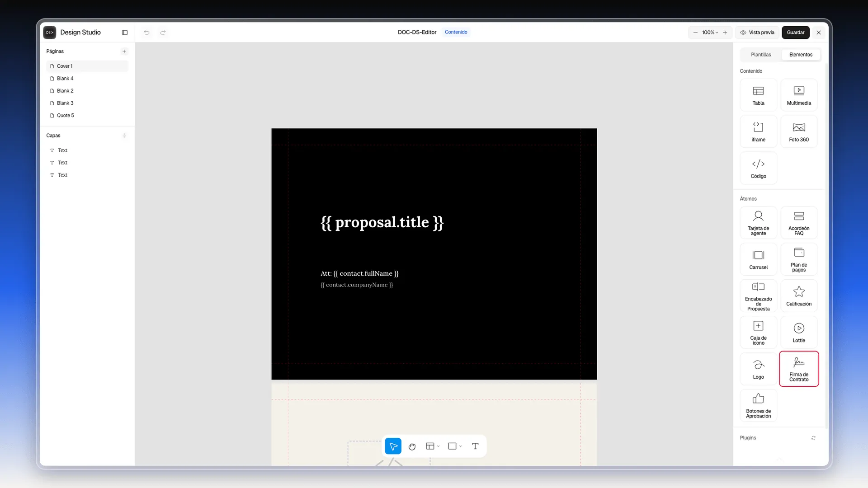Click the Guardar button
This screenshot has width=868, height=488.
[x=796, y=33]
